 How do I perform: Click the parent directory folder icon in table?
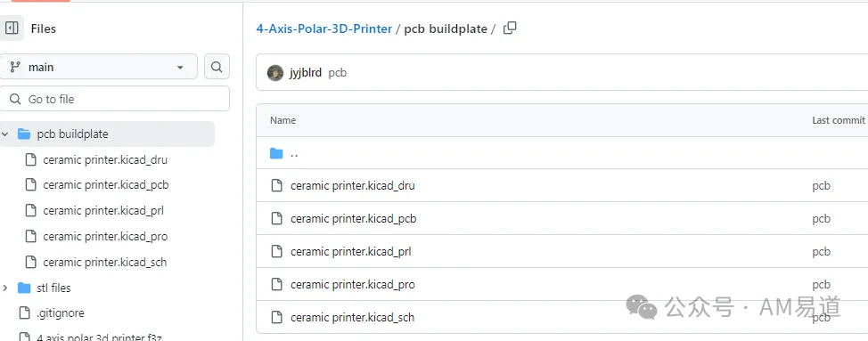(x=276, y=153)
